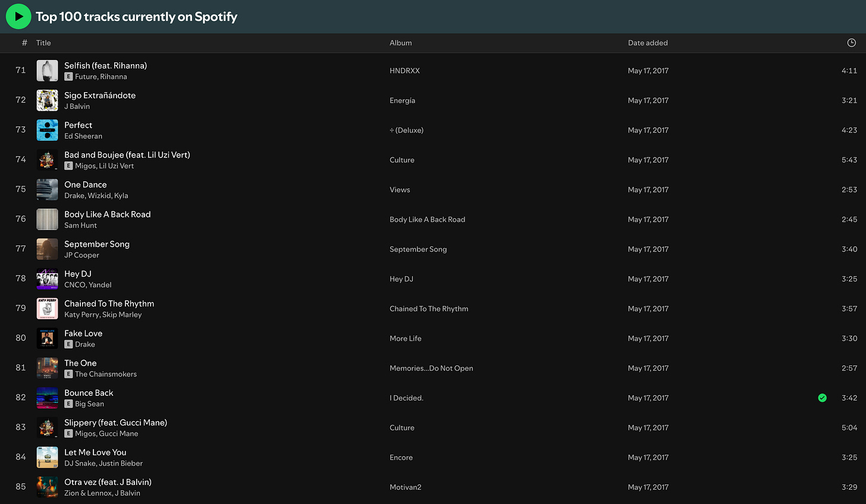Play the Top 100 tracks playlist
This screenshot has height=504, width=866.
18,17
